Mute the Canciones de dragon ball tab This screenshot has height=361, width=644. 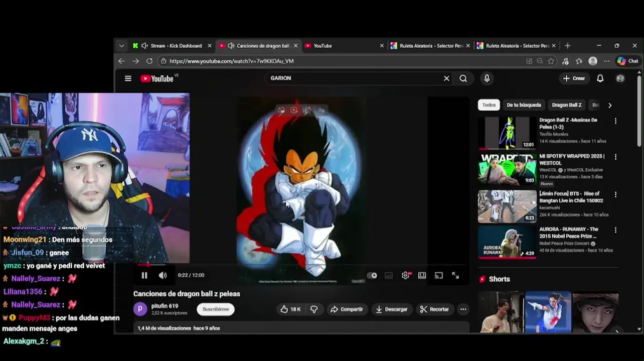(x=231, y=46)
